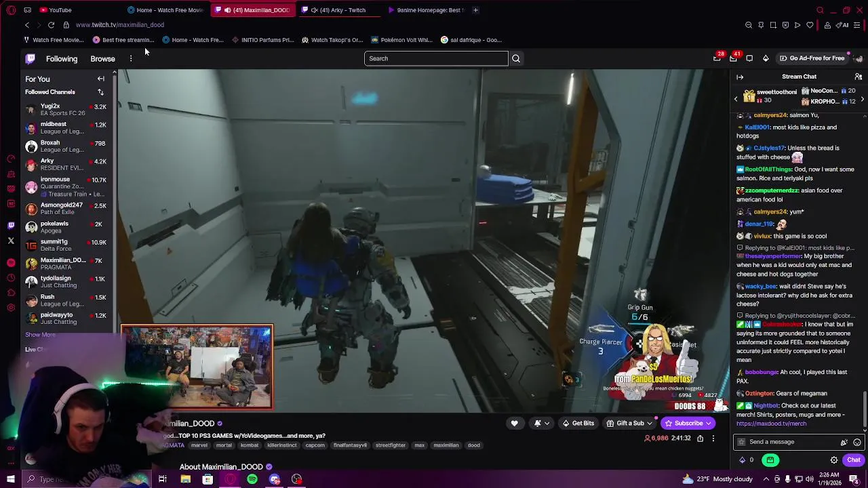Click the chat scrollbar
This screenshot has height=488, width=868.
coord(865,409)
